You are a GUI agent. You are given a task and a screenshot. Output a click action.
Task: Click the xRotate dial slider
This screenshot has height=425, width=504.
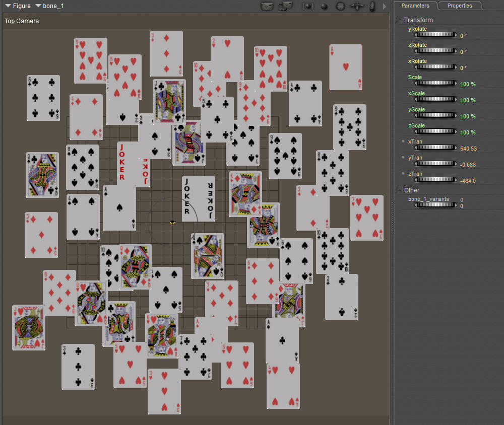(x=435, y=67)
